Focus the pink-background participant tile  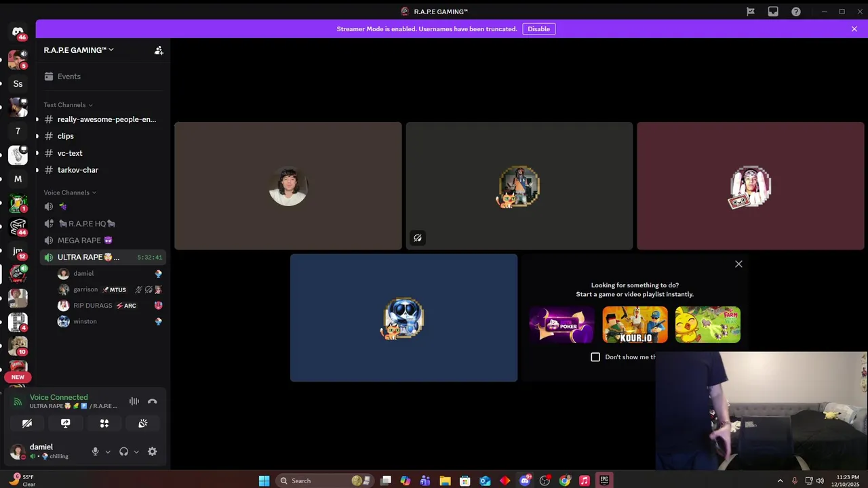751,186
